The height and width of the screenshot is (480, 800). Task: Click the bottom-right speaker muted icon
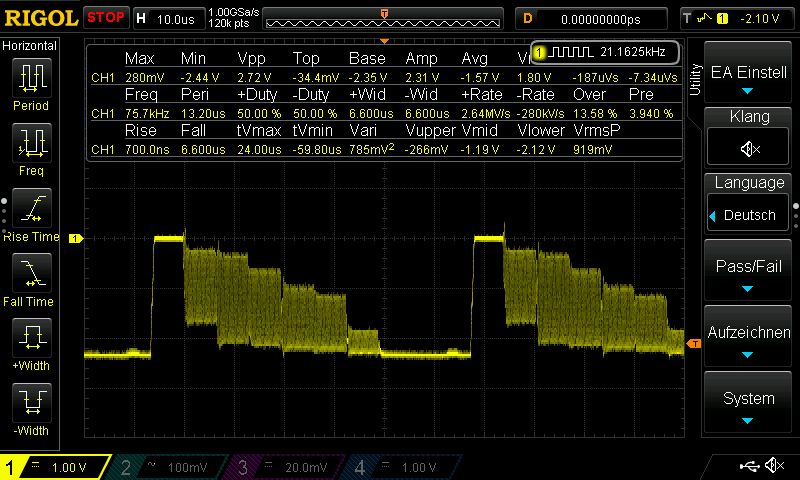[x=774, y=466]
